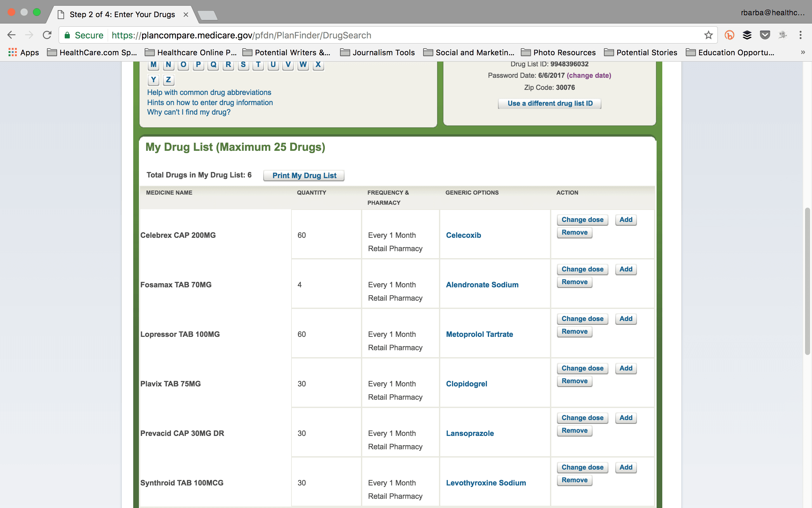Viewport: 812px width, 508px height.
Task: Open the Metoprolol Tartrate generic link
Action: click(480, 334)
